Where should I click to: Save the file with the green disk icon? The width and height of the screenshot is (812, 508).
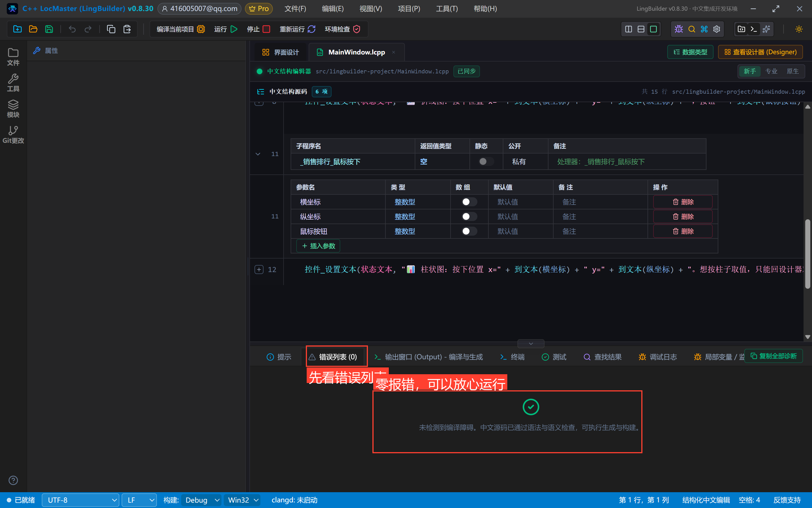[49, 29]
